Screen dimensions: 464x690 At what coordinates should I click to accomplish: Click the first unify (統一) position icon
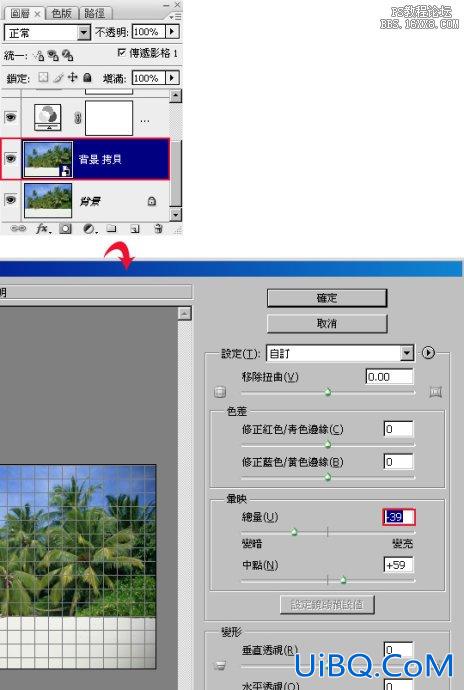click(x=39, y=55)
